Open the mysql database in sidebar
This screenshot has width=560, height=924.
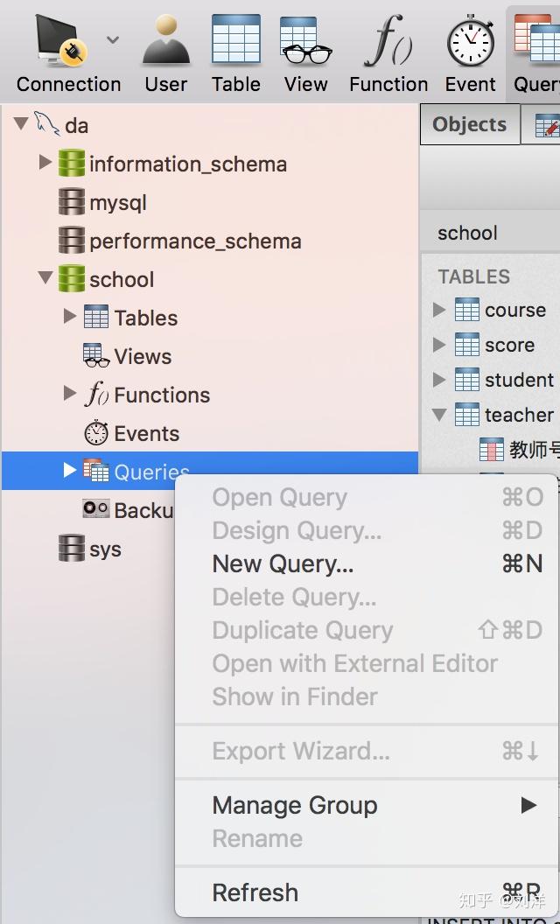[117, 203]
